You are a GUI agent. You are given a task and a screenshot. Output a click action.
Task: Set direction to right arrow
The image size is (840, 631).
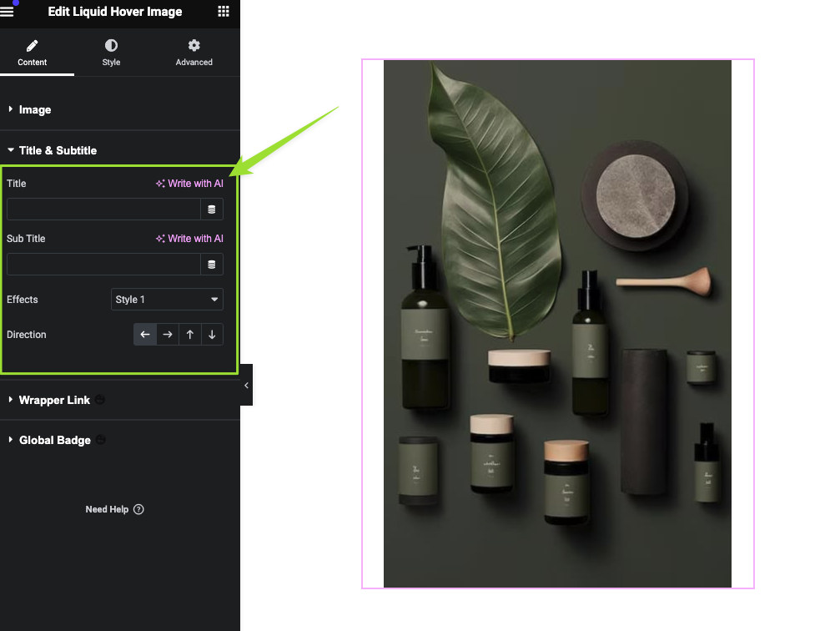(x=168, y=335)
